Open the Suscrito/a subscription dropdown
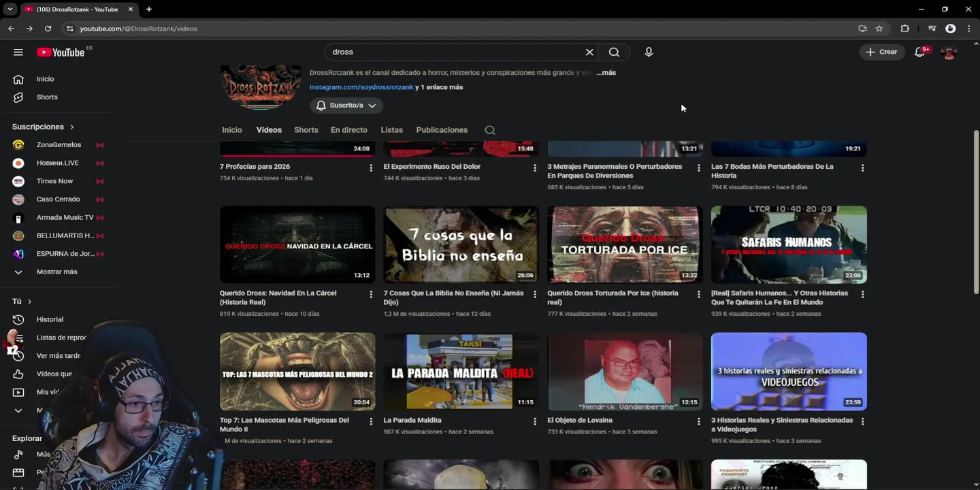 coord(346,105)
